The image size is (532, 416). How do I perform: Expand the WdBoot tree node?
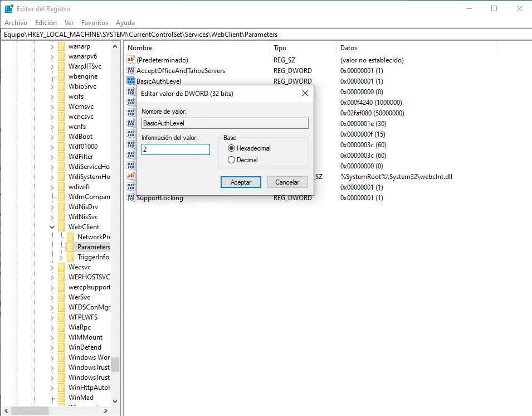click(x=52, y=137)
